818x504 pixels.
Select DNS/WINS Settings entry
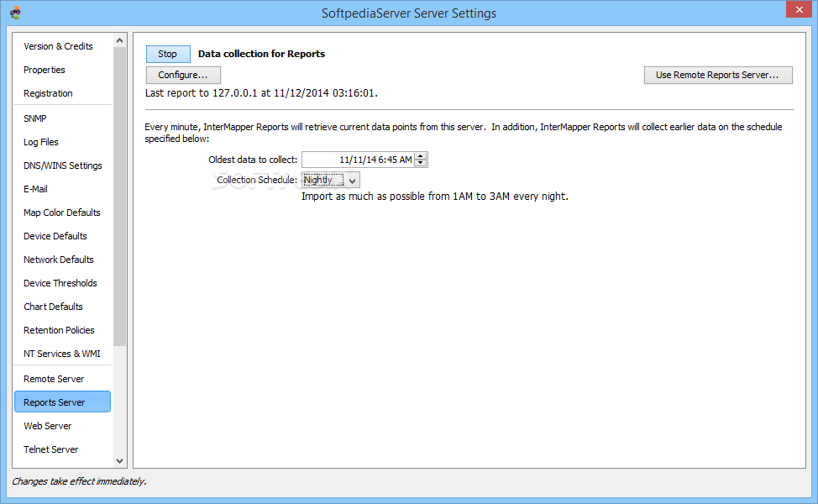63,165
